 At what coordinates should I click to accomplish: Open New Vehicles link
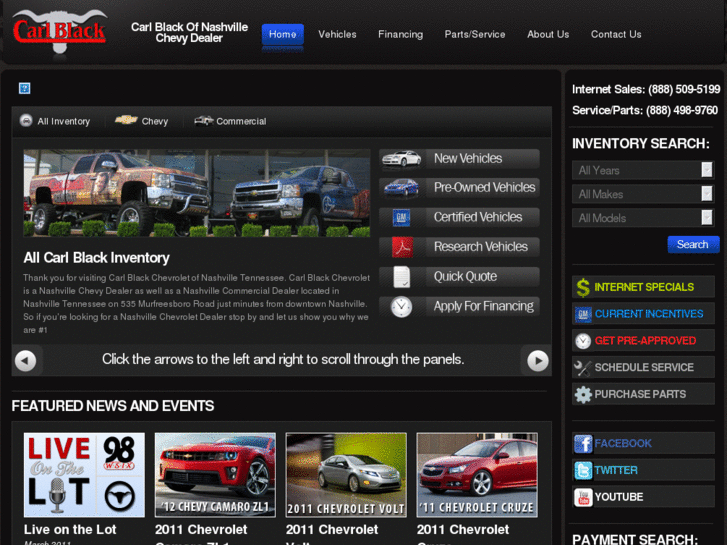[x=459, y=159]
